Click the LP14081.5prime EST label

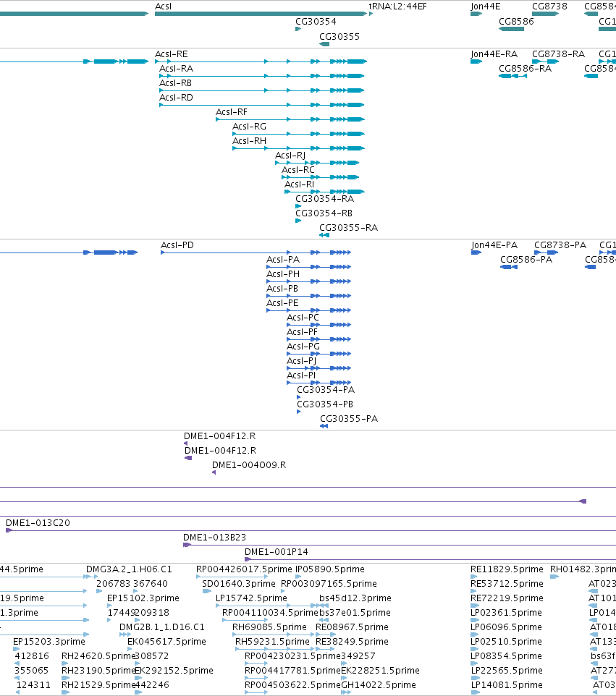coord(507,685)
